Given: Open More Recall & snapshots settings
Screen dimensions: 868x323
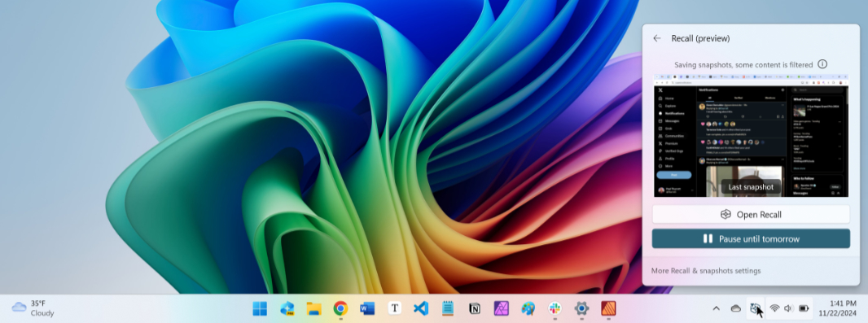Looking at the screenshot, I should (x=706, y=270).
